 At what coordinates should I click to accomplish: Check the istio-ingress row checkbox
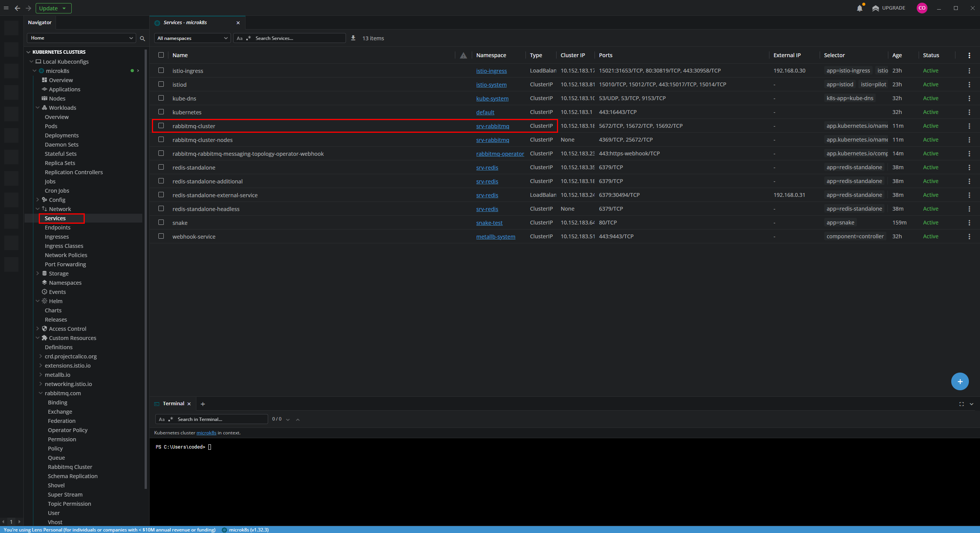[161, 70]
